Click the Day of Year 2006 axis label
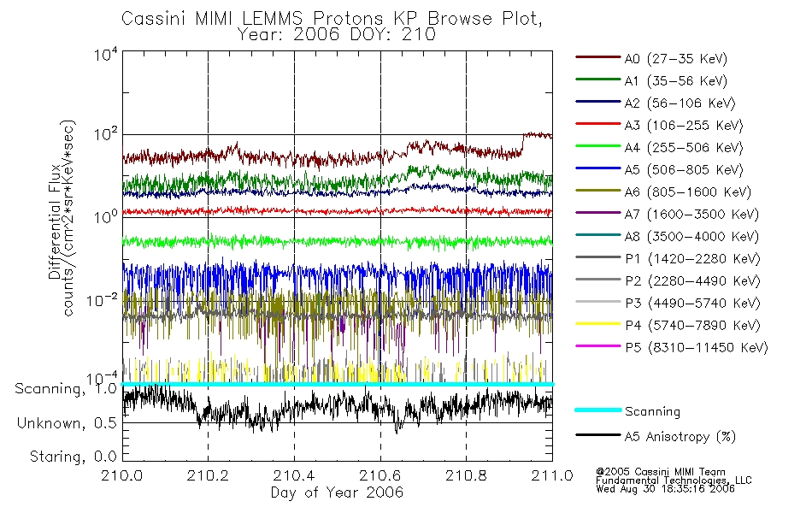 coord(337,492)
